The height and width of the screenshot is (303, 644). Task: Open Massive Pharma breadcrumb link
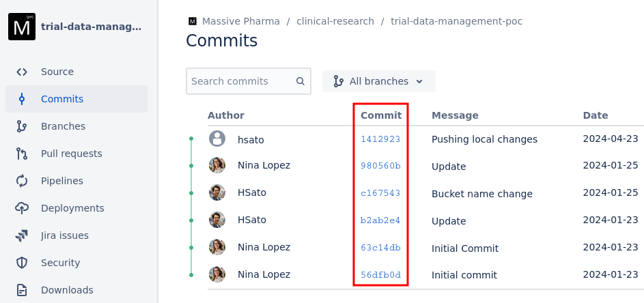[x=240, y=21]
